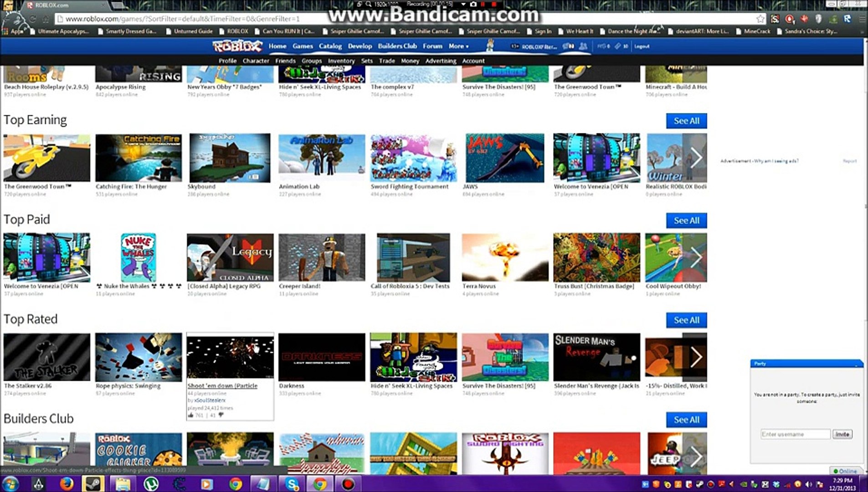868x492 pixels.
Task: Click the taskbar clock showing 7:29 PM
Action: [x=842, y=484]
